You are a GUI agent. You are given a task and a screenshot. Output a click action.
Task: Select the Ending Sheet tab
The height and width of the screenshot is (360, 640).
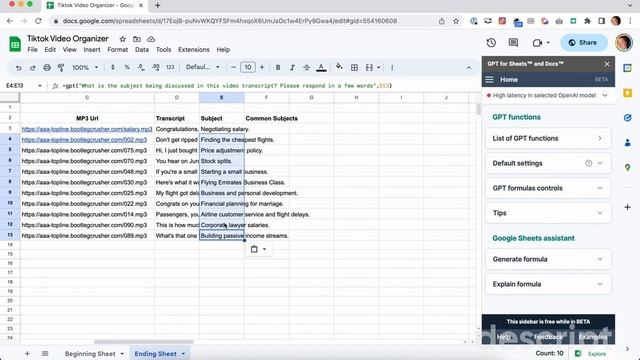click(156, 354)
